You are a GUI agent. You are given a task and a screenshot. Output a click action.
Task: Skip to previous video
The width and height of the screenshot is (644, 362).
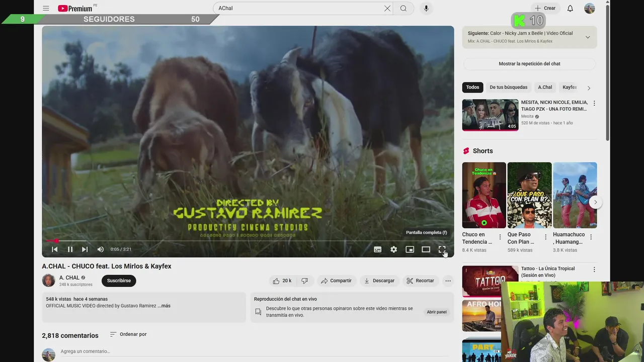(54, 249)
